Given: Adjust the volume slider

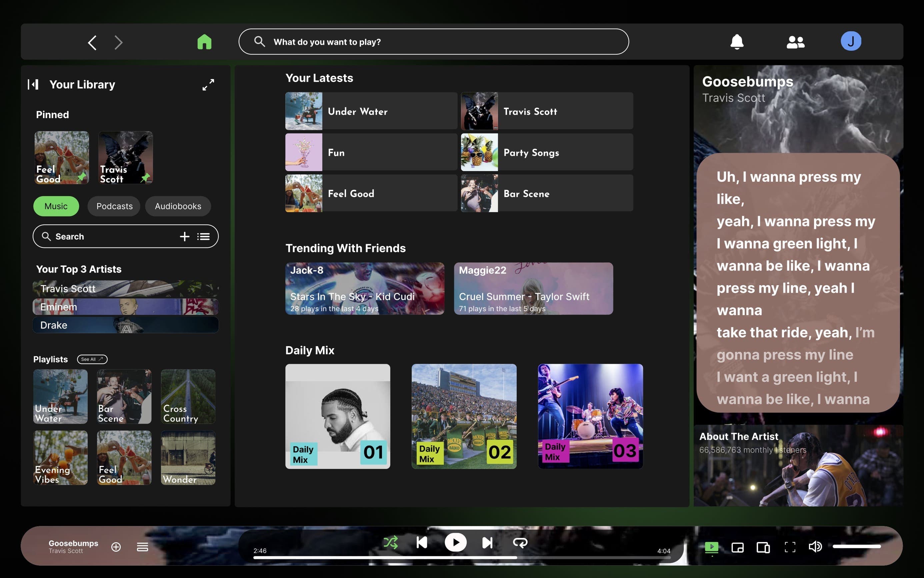Looking at the screenshot, I should click(x=858, y=547).
